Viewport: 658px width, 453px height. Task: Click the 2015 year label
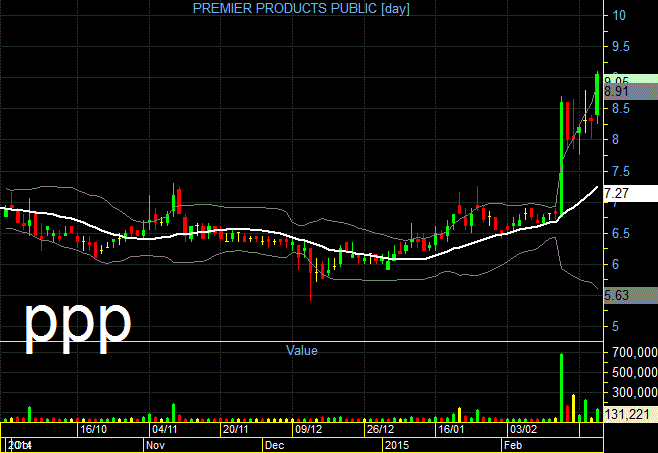[x=397, y=445]
